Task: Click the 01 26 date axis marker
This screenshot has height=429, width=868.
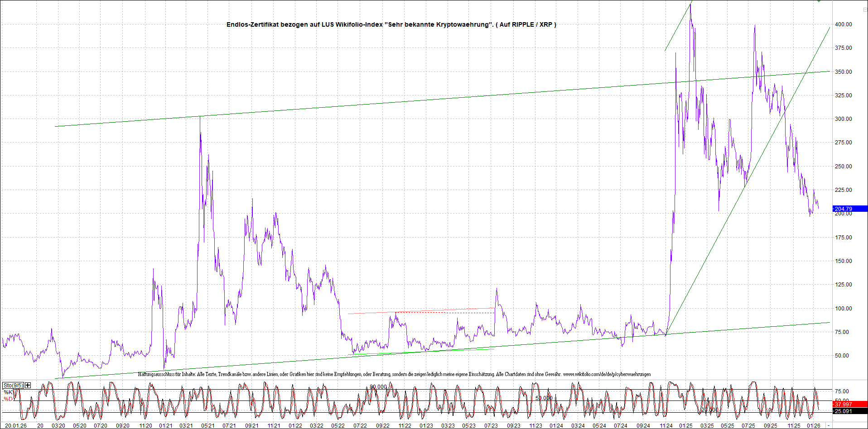Action: (x=814, y=425)
